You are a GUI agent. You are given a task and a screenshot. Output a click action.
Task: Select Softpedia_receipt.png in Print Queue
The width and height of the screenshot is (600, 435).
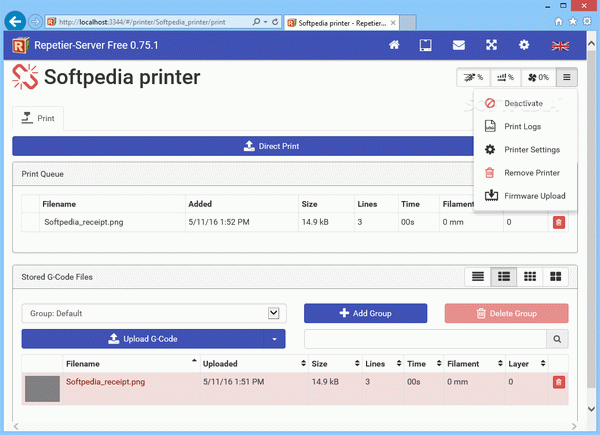click(84, 222)
